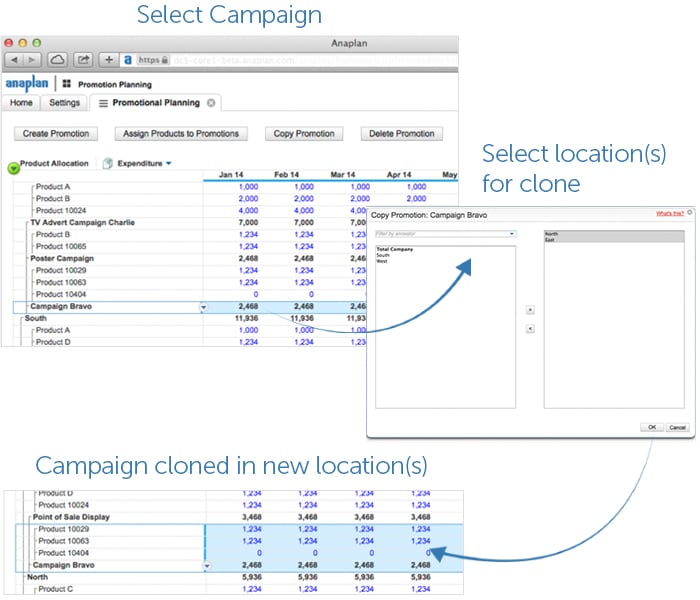
Task: Select the Campaign Bravo row in upper grid
Action: coord(61,307)
